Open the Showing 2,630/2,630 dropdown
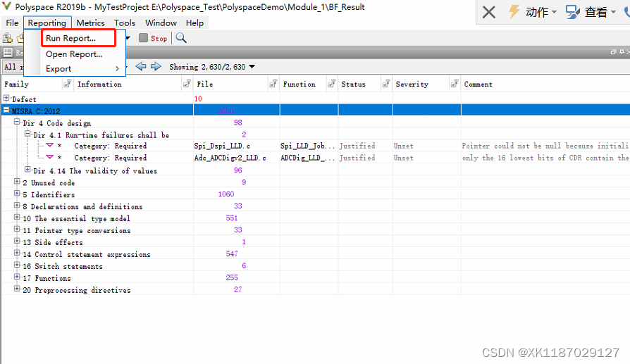The image size is (630, 364). coord(252,67)
